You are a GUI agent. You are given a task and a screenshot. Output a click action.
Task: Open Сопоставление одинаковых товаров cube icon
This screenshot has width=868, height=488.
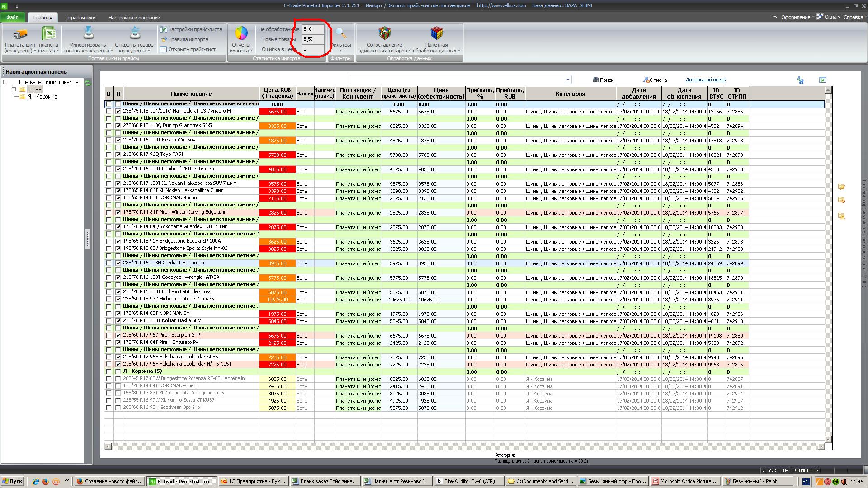pos(385,33)
